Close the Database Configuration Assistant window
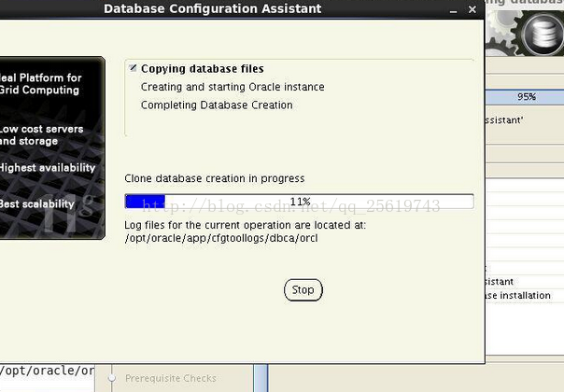Viewport: 564px width, 392px height. tap(472, 9)
